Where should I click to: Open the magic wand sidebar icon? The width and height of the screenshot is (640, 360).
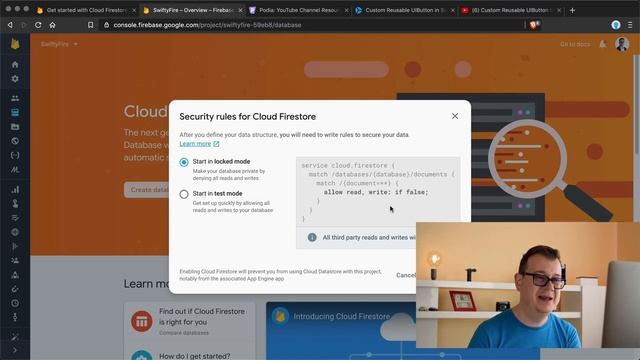coord(15,337)
